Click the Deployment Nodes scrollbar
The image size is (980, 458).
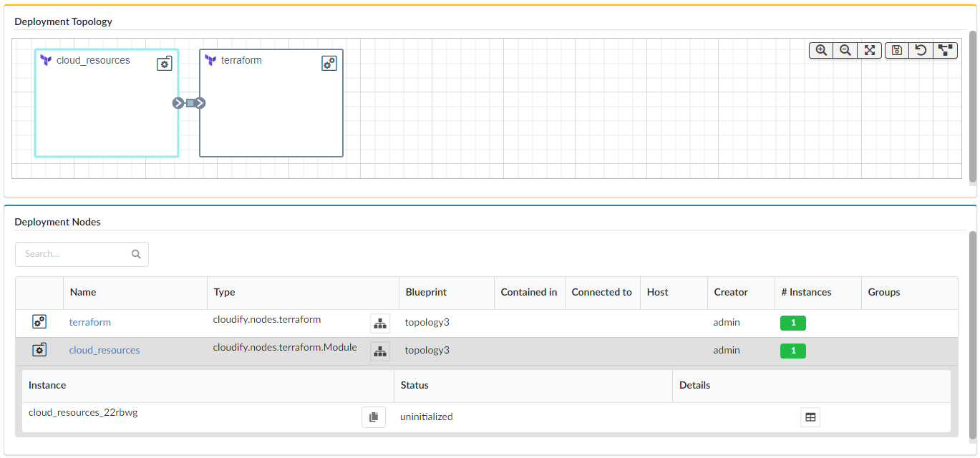pyautogui.click(x=972, y=333)
